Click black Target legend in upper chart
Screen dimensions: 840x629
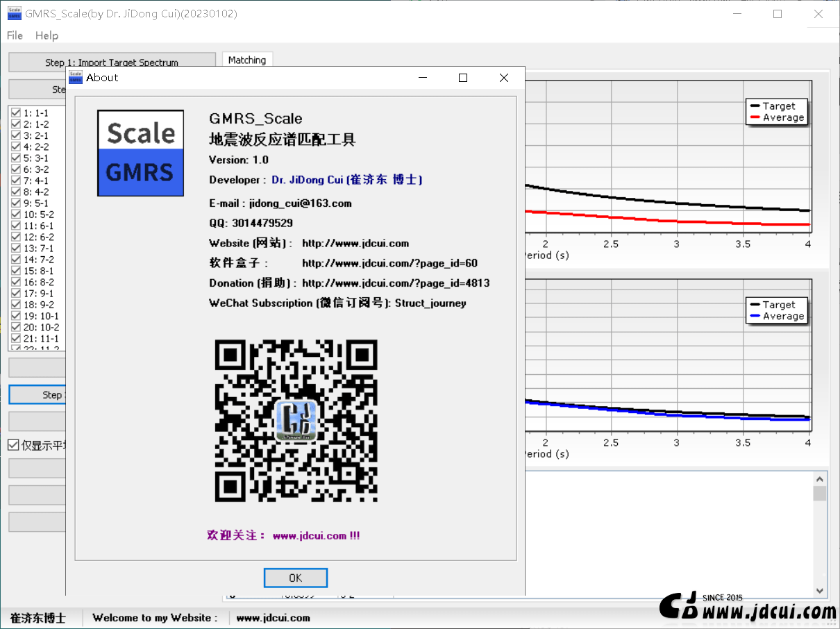[775, 106]
